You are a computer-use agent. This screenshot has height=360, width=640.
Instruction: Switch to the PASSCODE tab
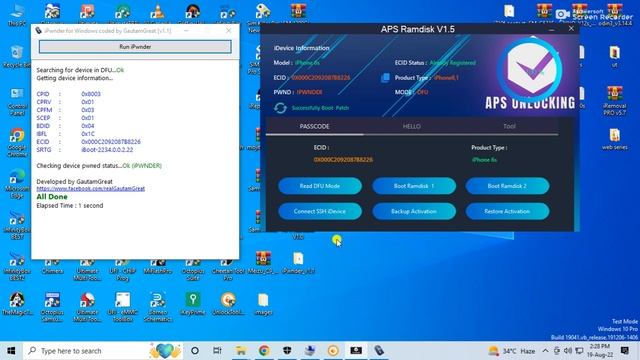(314, 127)
